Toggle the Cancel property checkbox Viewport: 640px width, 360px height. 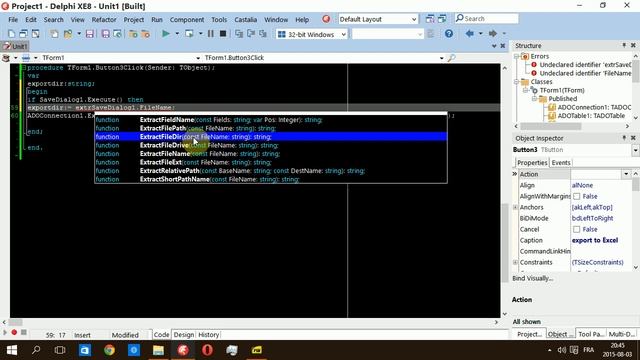click(x=576, y=229)
